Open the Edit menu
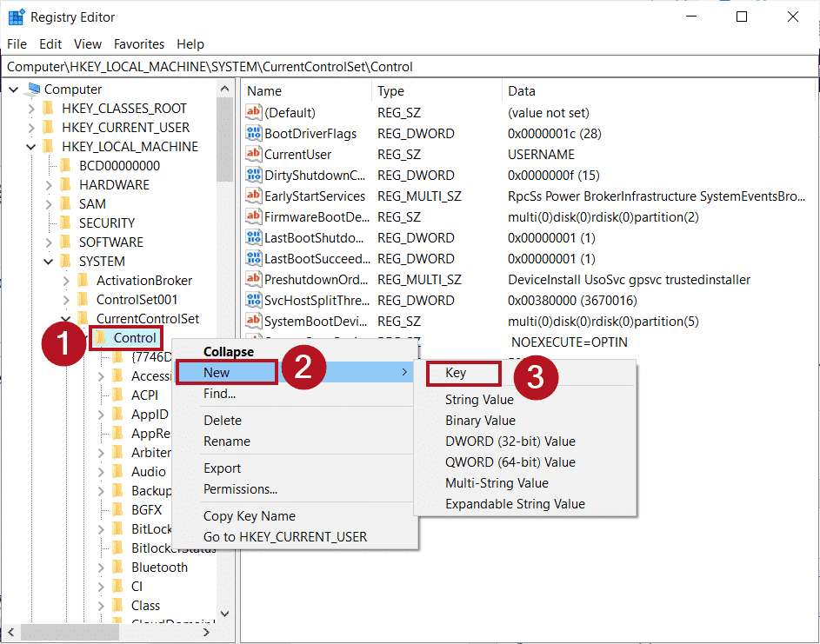 (50, 44)
